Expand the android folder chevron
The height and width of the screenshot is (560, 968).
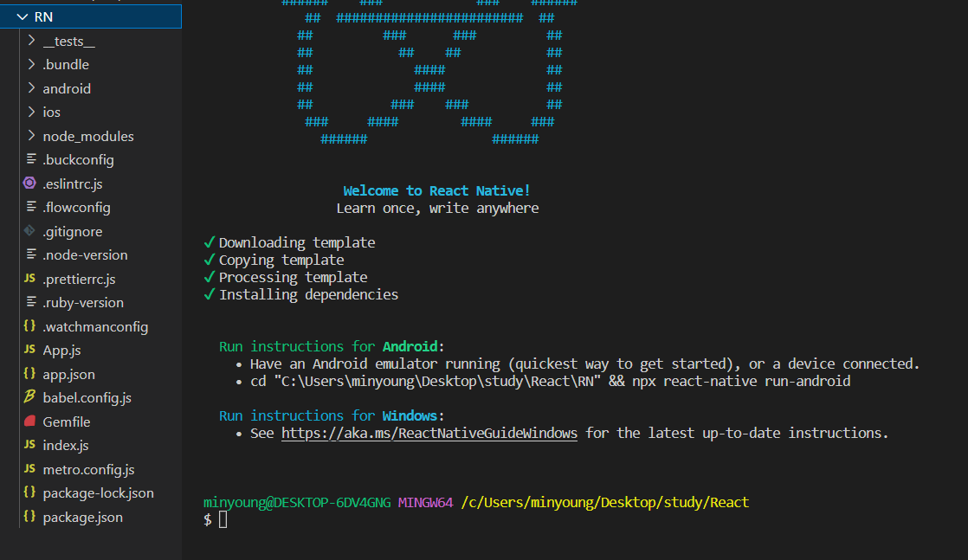[31, 88]
